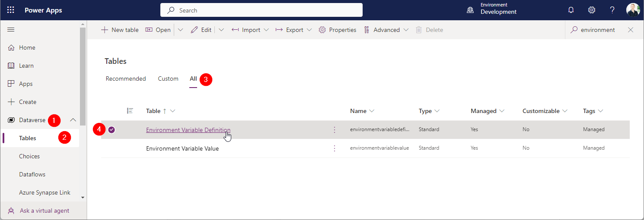Image resolution: width=644 pixels, height=220 pixels.
Task: Open the Advanced dropdown
Action: 386,30
